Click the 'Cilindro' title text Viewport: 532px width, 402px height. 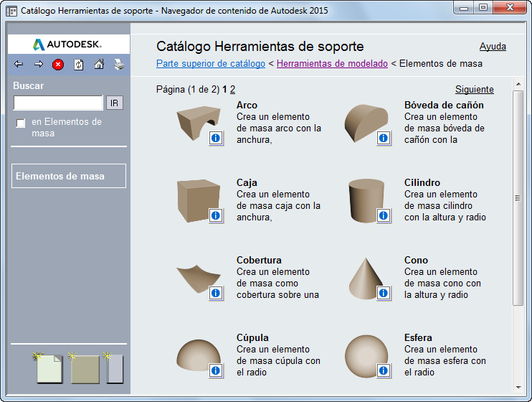pos(422,183)
